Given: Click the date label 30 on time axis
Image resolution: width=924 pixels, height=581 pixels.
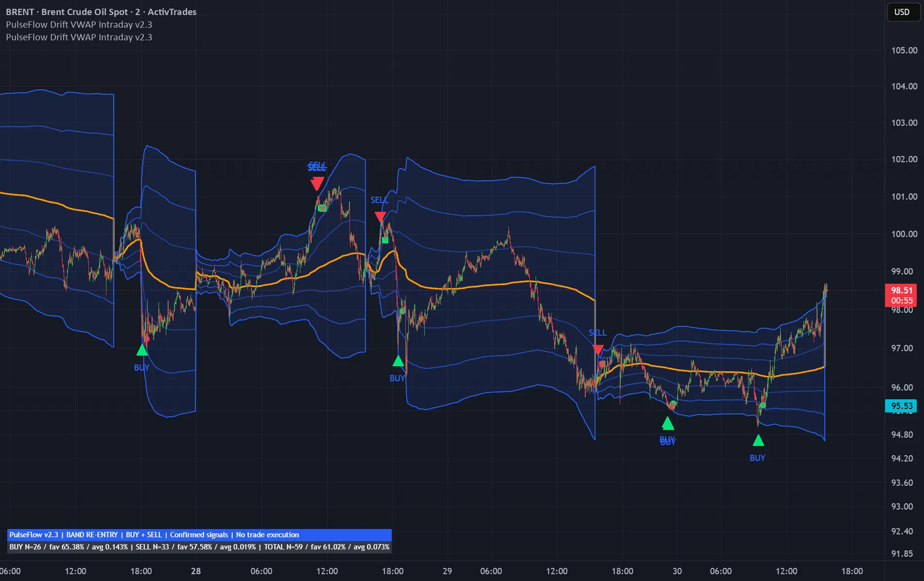Looking at the screenshot, I should pos(677,571).
